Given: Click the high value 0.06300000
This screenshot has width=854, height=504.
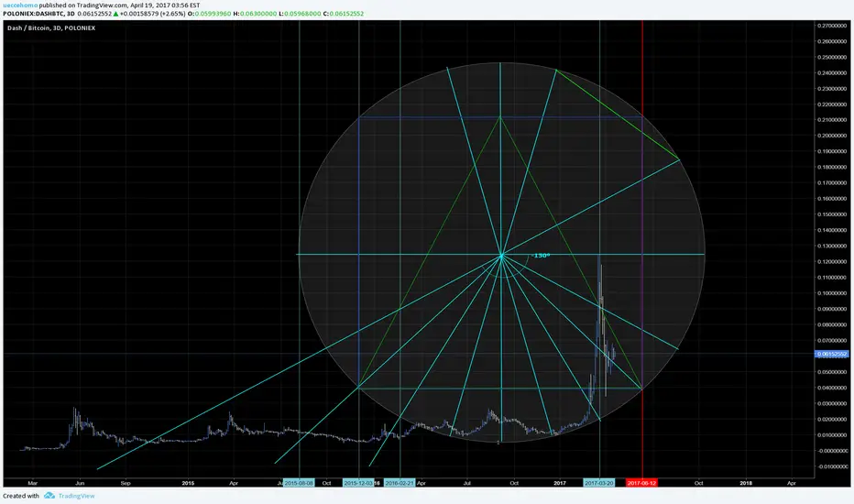Looking at the screenshot, I should [258, 14].
